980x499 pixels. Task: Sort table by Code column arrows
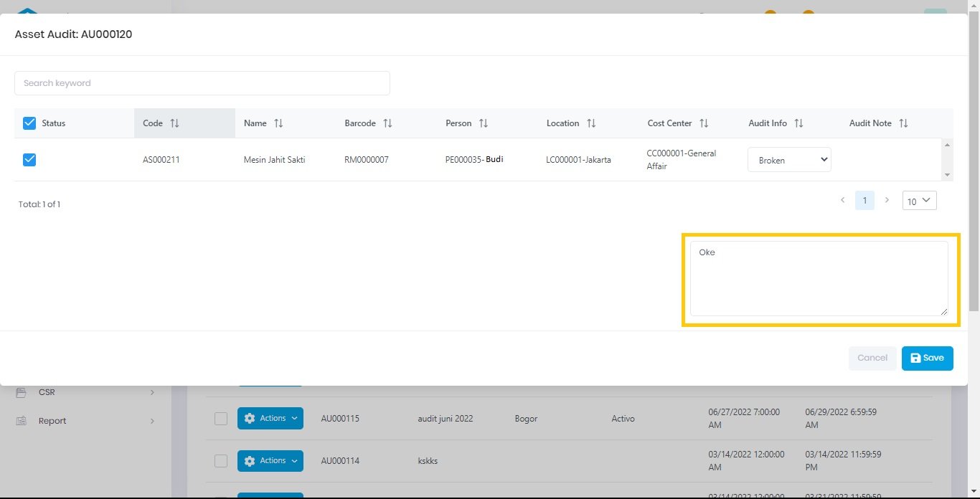174,123
